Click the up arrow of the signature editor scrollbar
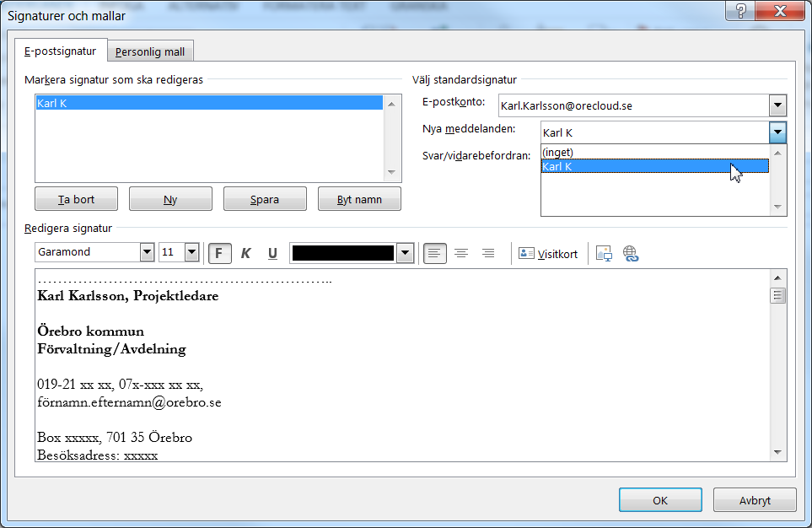This screenshot has width=812, height=528. (x=777, y=277)
